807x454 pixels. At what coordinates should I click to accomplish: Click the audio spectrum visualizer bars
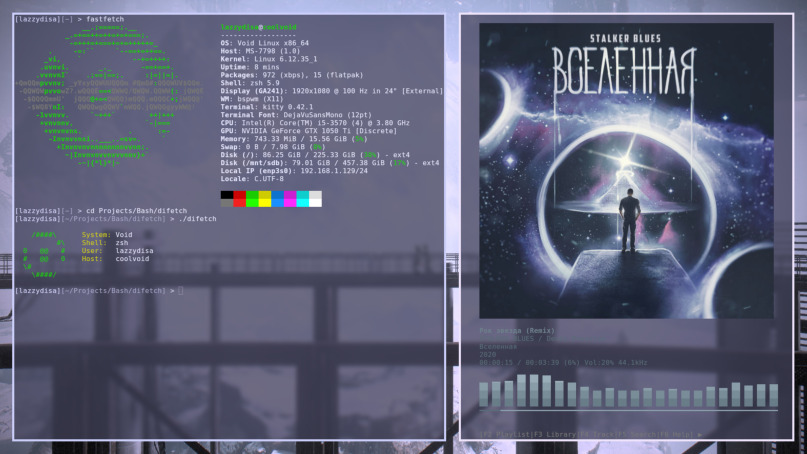pyautogui.click(x=626, y=391)
